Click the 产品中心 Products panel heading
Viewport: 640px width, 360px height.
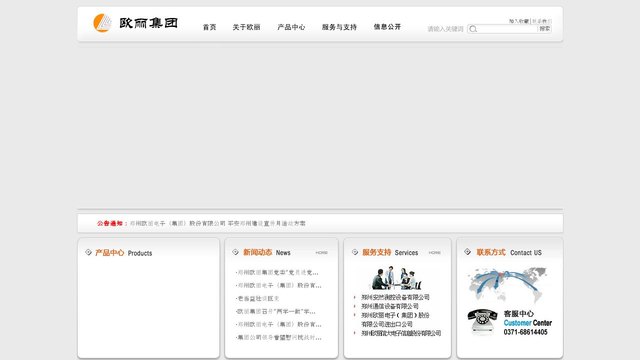pos(123,253)
